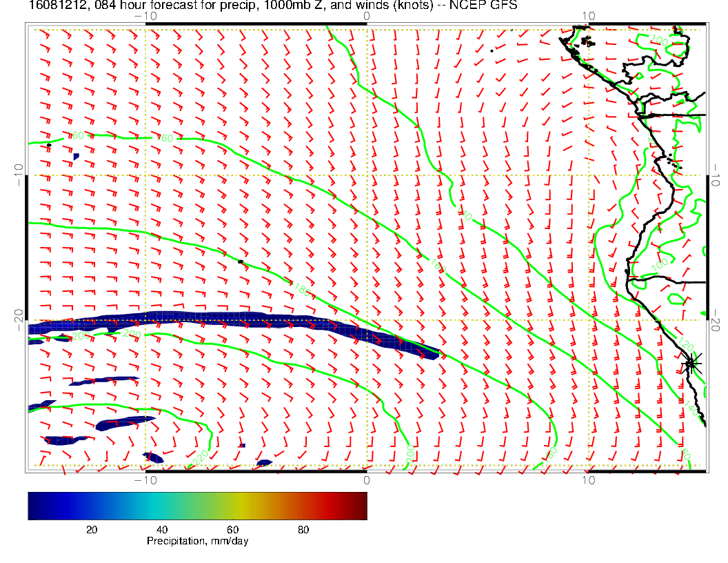Select the black dot on the 180 contour line
The height and width of the screenshot is (563, 728).
[240, 261]
